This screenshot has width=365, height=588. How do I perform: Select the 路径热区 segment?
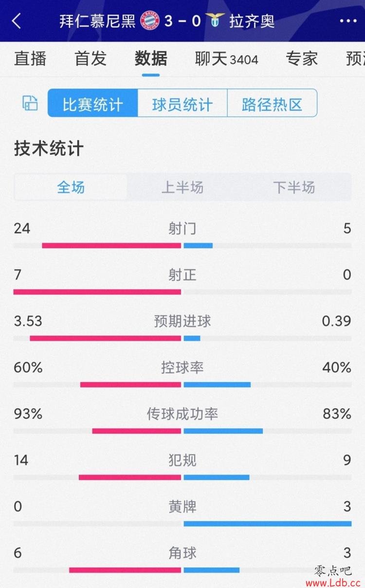click(x=272, y=103)
